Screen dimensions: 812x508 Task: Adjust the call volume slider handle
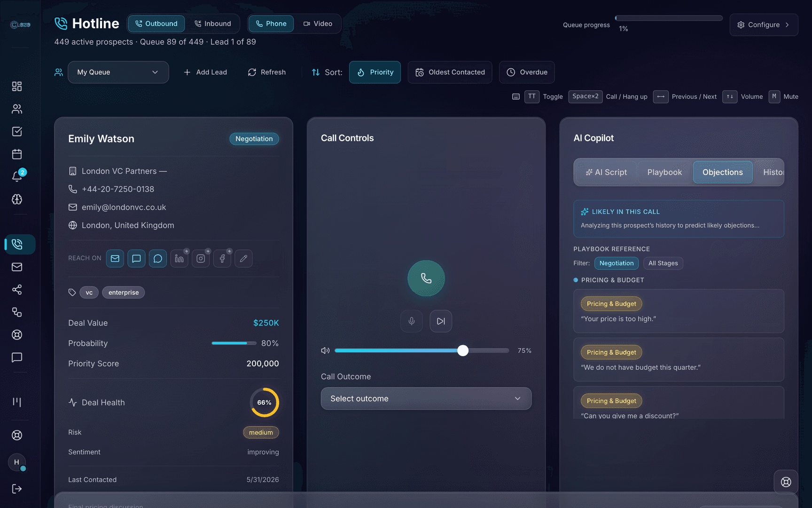point(463,350)
